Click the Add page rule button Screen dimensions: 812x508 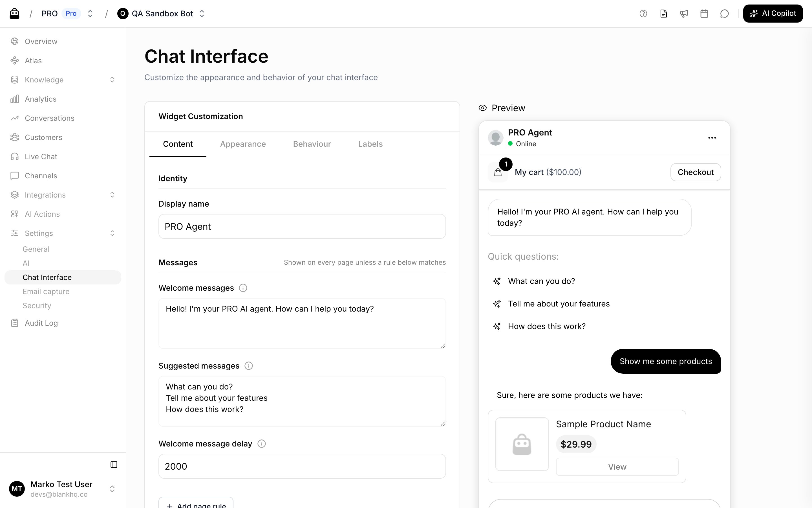[x=196, y=503]
